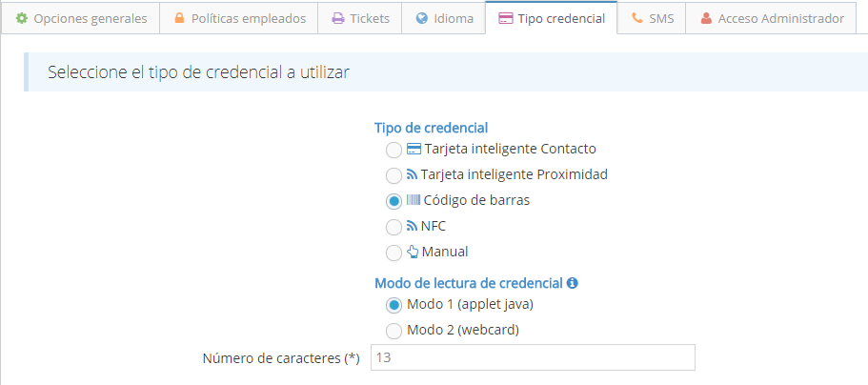868x385 pixels.
Task: Select the Código de barras option
Action: [394, 201]
